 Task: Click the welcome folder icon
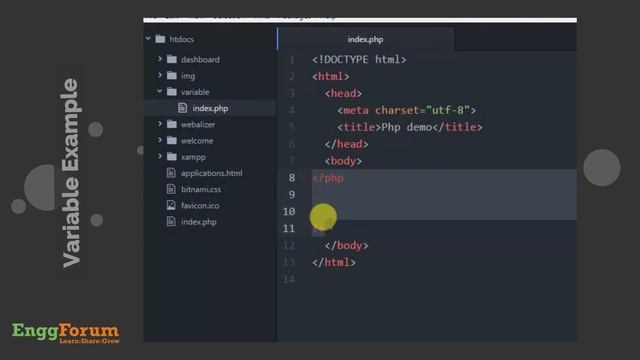click(172, 140)
